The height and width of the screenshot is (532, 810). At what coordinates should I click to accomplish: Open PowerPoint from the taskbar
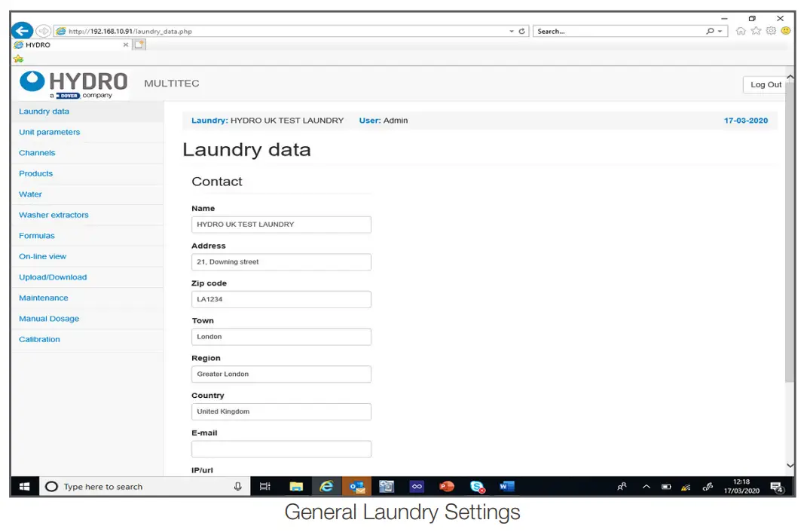tap(447, 487)
